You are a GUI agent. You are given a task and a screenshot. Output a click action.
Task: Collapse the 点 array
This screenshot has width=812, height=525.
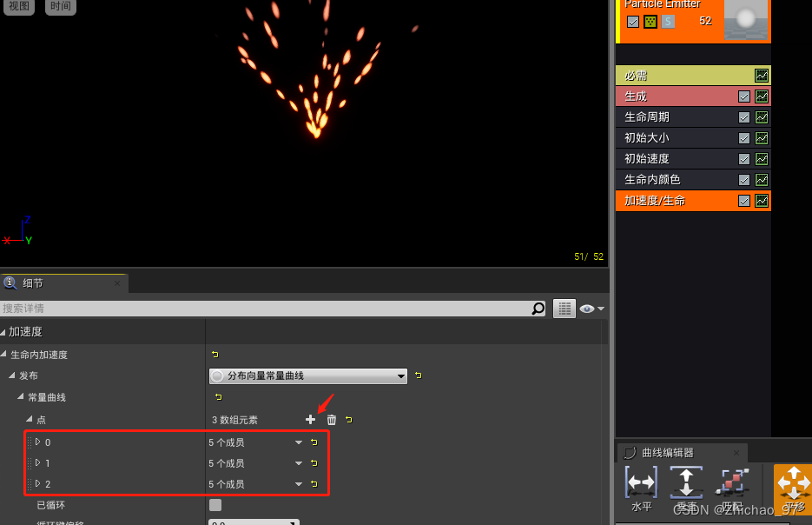pos(30,419)
